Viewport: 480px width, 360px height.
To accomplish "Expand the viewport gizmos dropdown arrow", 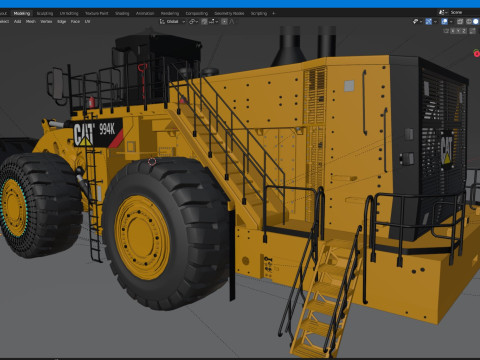I will tap(435, 21).
